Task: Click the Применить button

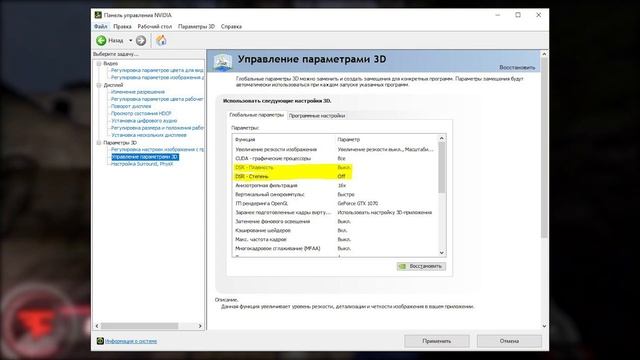Action: (437, 341)
